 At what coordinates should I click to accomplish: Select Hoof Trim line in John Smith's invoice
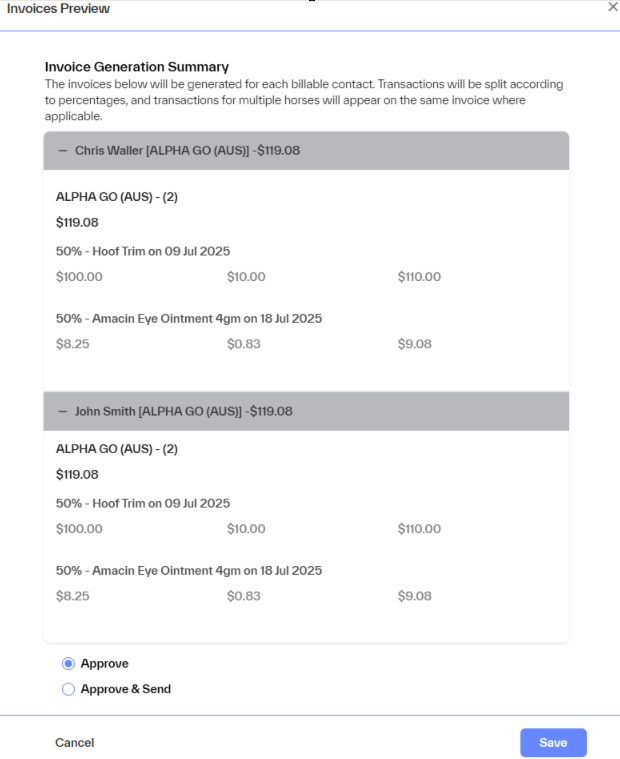coord(143,503)
